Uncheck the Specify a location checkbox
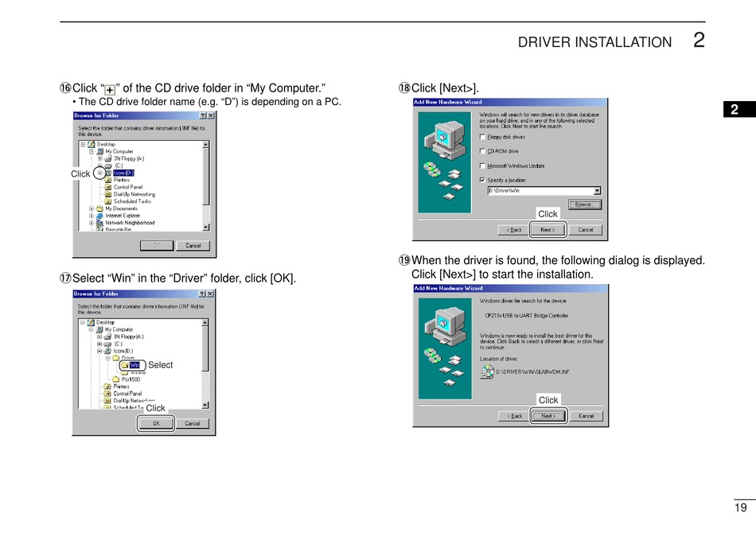Image resolution: width=756 pixels, height=534 pixels. click(x=482, y=180)
